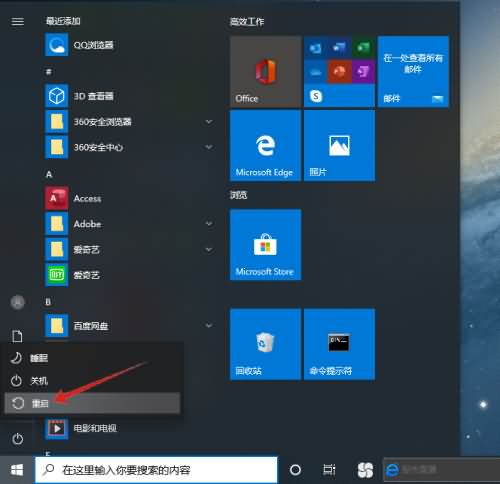500x484 pixels.
Task: Open Cortana circle on the taskbar
Action: [295, 470]
